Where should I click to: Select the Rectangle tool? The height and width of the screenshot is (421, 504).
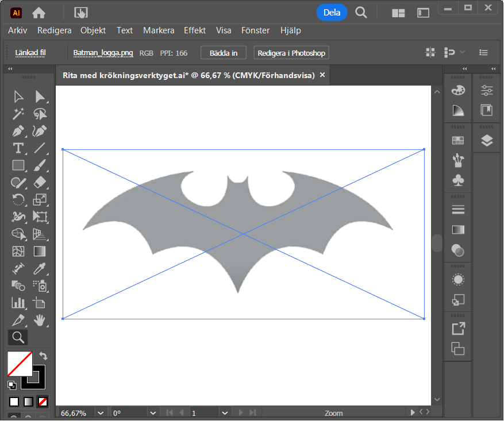pos(18,165)
